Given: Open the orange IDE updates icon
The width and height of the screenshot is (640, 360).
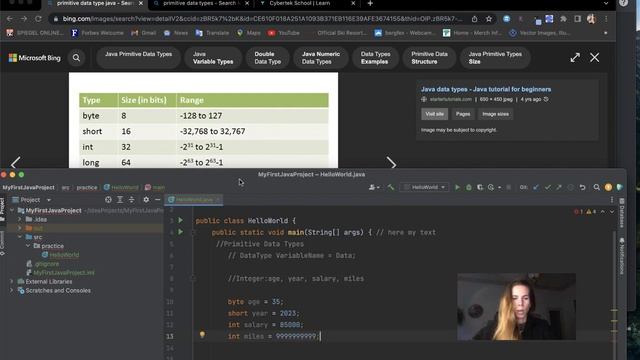Looking at the screenshot, I should pos(608,187).
